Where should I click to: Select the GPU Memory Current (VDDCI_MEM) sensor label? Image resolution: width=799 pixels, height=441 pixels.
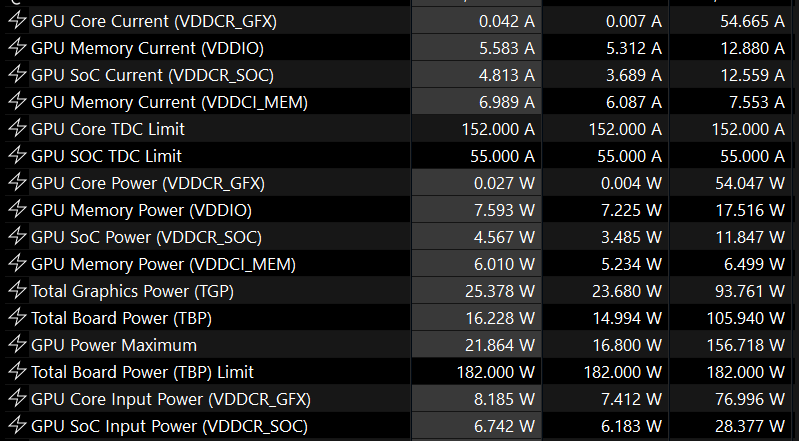pyautogui.click(x=169, y=102)
